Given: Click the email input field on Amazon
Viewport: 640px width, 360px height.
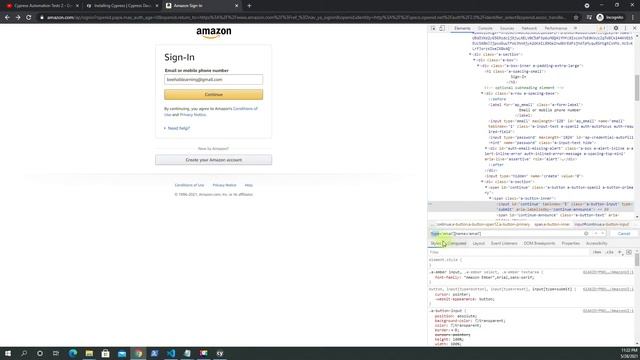Looking at the screenshot, I should click(213, 80).
